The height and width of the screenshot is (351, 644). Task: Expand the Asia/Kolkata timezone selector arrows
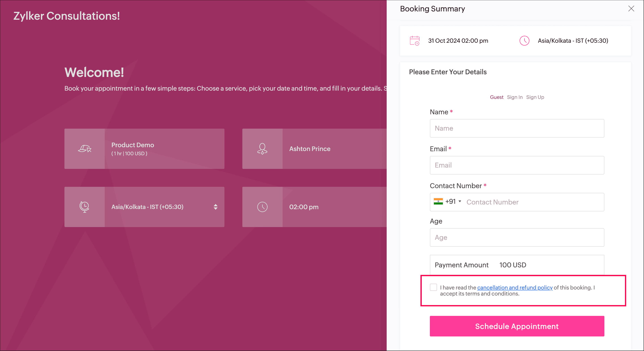pos(215,207)
